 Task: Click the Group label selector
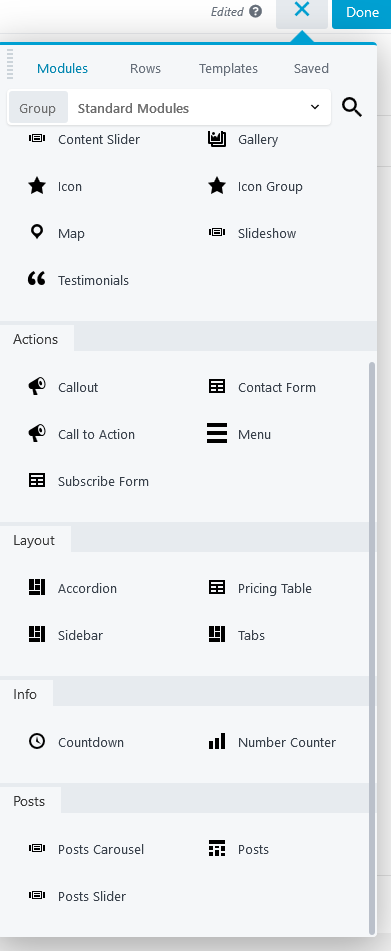click(x=38, y=108)
